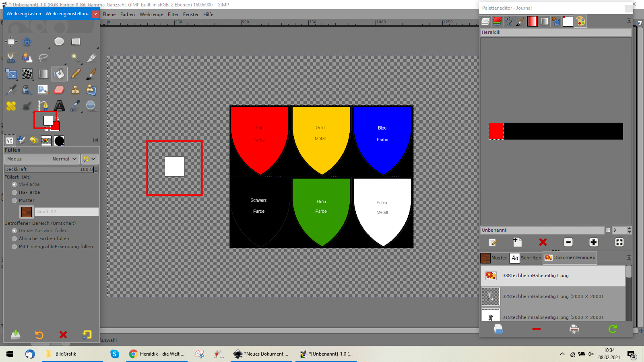Click the Unbenannt color name field

543,230
